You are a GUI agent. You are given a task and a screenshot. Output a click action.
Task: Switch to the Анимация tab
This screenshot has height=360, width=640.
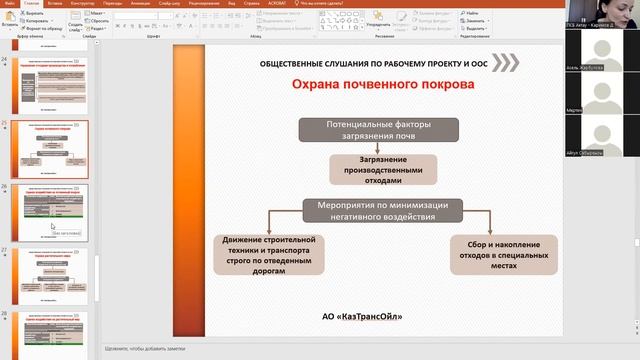coord(140,3)
